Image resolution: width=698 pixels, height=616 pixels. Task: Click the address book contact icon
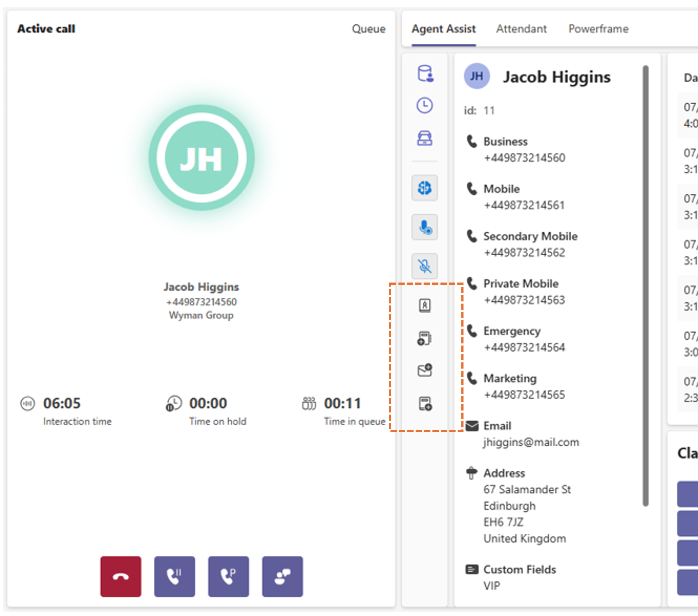424,305
